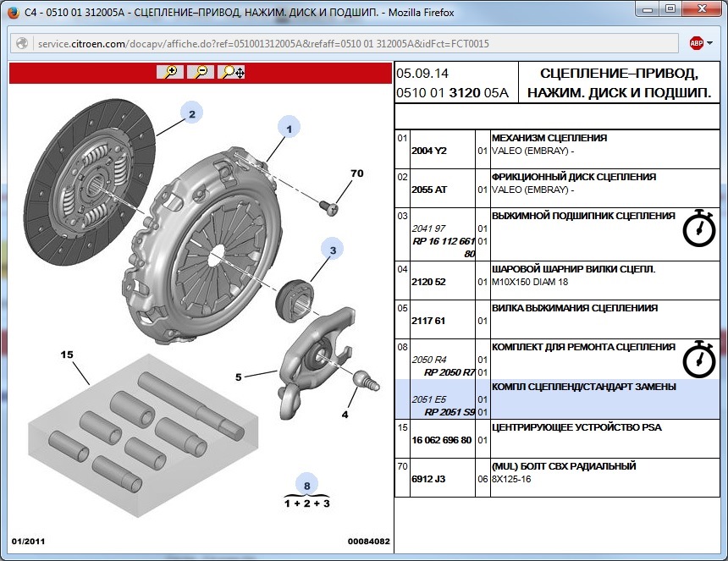Click reference number 70 in table
728x561 pixels.
coord(402,466)
